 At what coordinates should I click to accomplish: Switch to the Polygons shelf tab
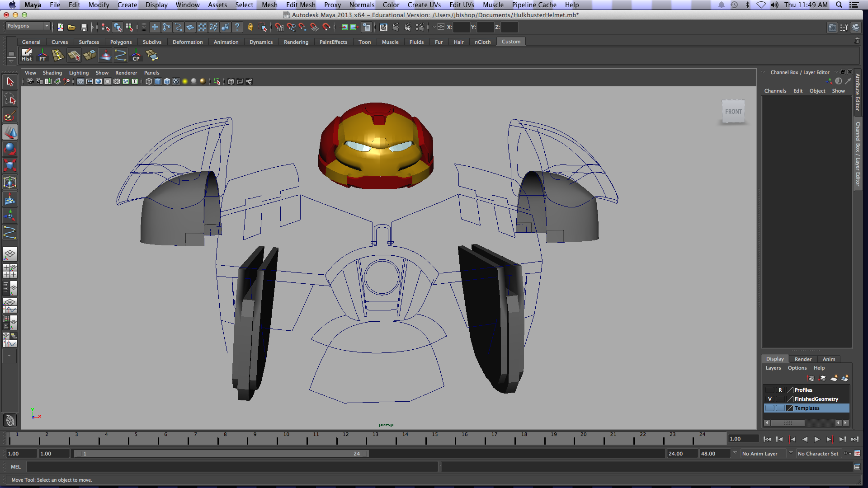(121, 42)
